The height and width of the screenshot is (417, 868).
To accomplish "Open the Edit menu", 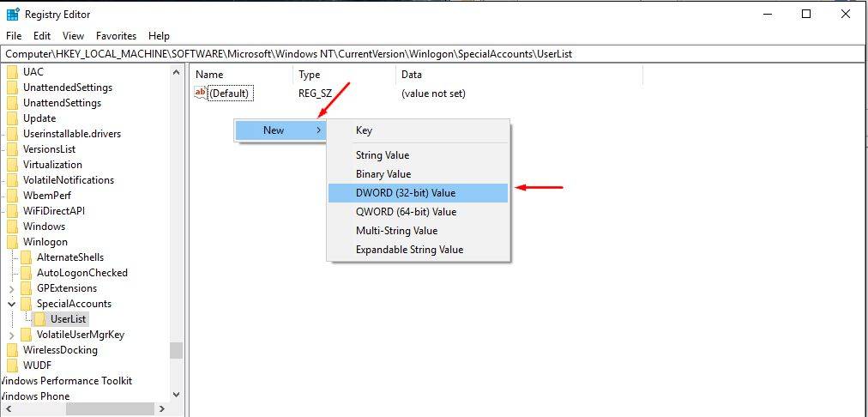I will pyautogui.click(x=42, y=36).
